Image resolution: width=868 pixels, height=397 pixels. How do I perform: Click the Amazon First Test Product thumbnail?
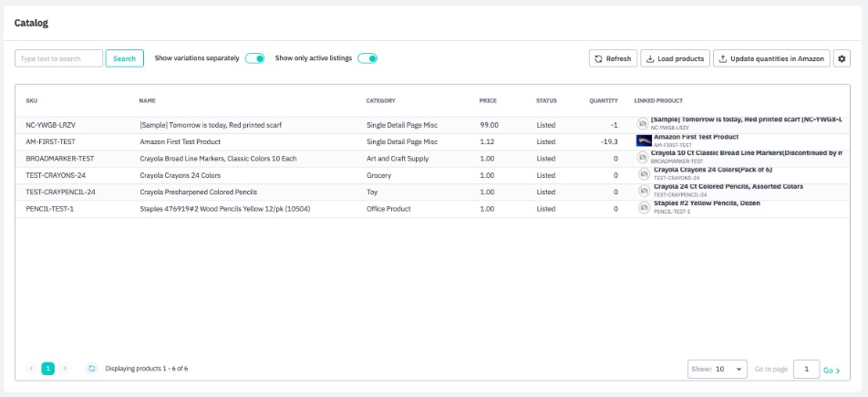pos(643,141)
